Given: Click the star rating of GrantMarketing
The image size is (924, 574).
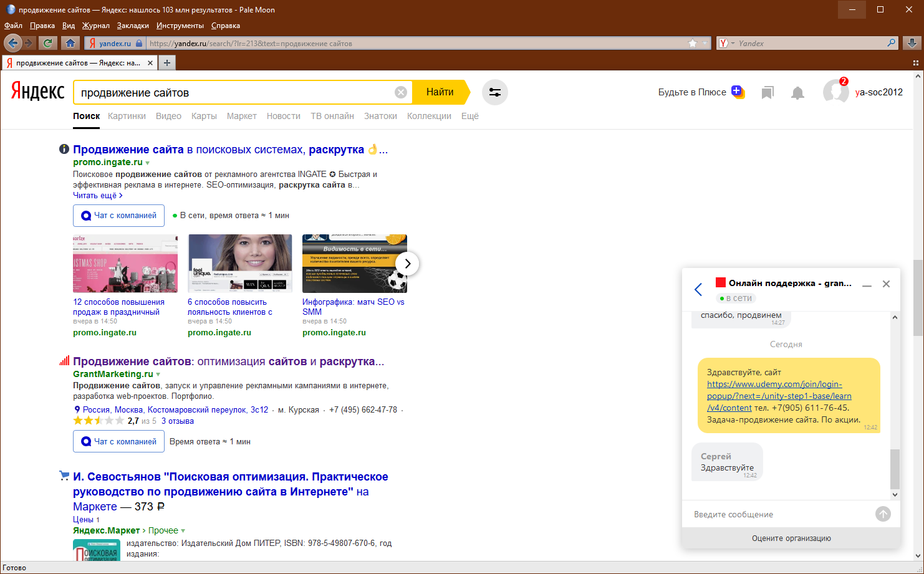Looking at the screenshot, I should [99, 421].
